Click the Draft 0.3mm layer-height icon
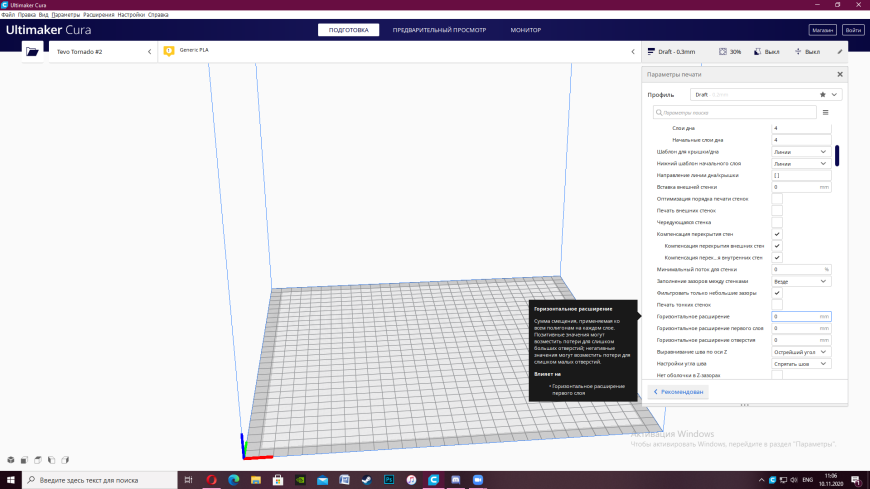 pos(651,52)
